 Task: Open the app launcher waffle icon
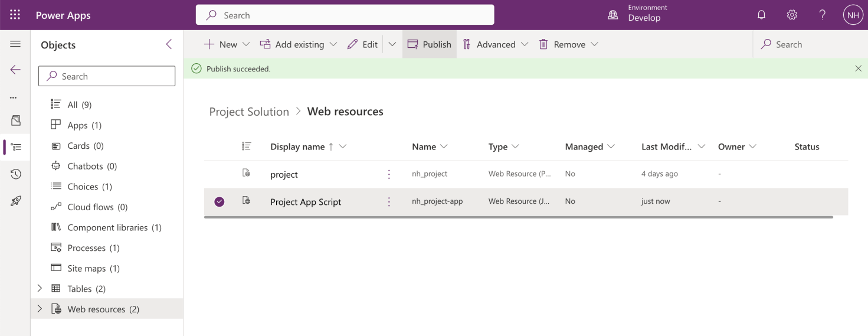tap(15, 15)
